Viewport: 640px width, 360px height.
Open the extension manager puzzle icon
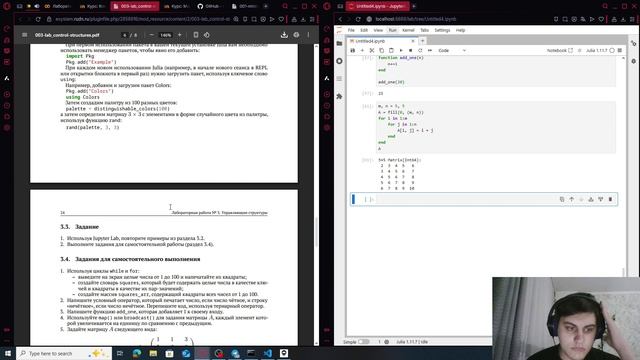coord(340,96)
